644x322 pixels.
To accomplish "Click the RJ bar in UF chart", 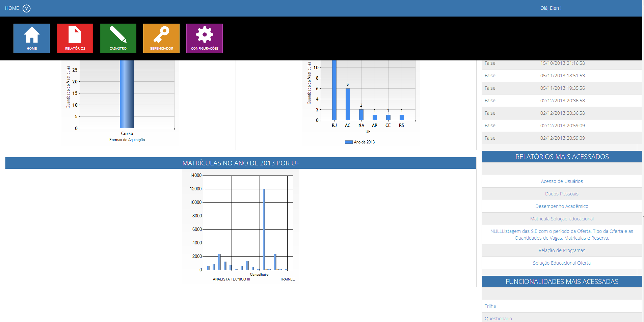I will (334, 90).
